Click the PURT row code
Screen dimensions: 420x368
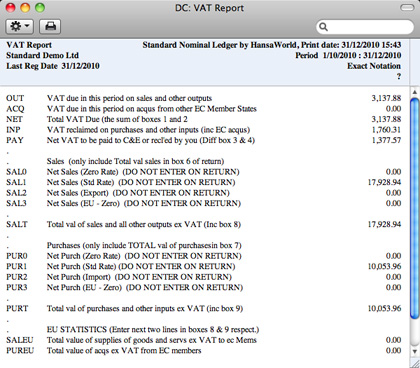17,308
